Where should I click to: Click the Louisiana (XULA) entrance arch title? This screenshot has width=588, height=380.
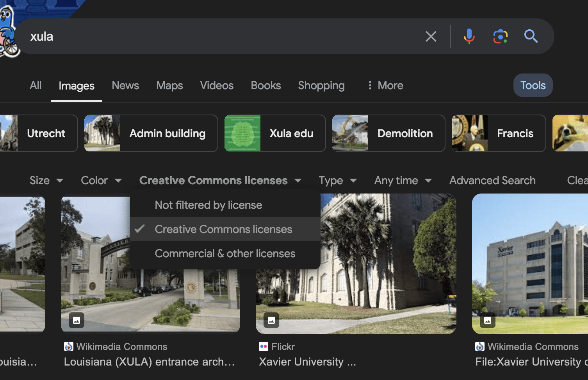(x=150, y=362)
